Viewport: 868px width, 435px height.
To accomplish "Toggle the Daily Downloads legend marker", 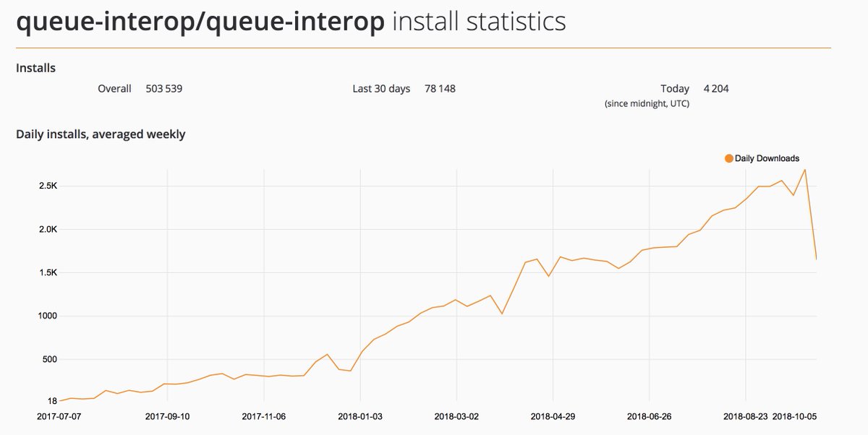I will (727, 158).
